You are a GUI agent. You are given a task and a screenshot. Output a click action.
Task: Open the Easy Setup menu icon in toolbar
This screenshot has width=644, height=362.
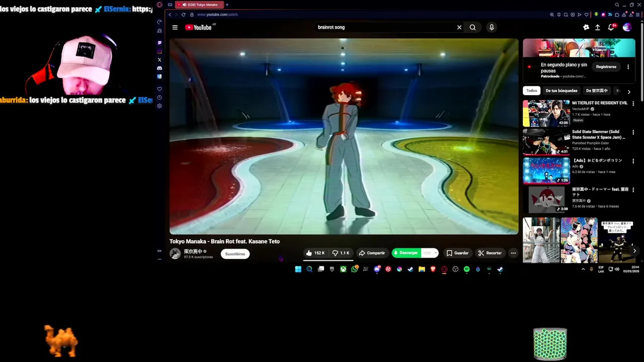(637, 15)
